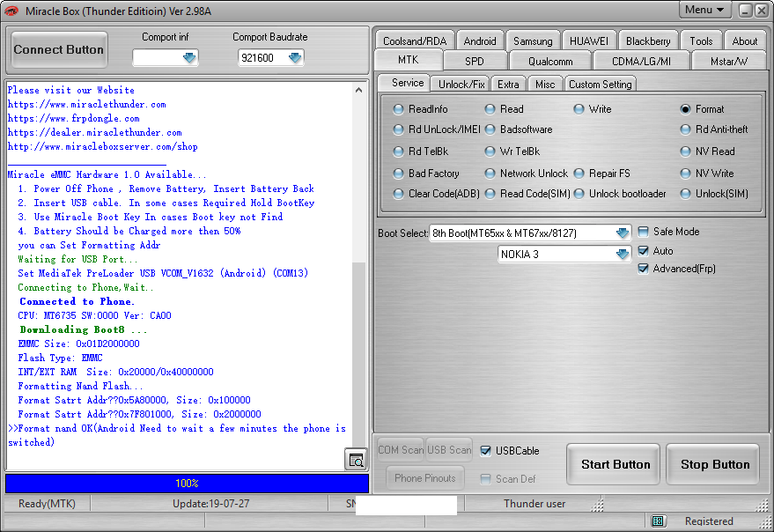Image resolution: width=774 pixels, height=532 pixels.
Task: Enable the Safe Mode checkbox
Action: point(643,232)
